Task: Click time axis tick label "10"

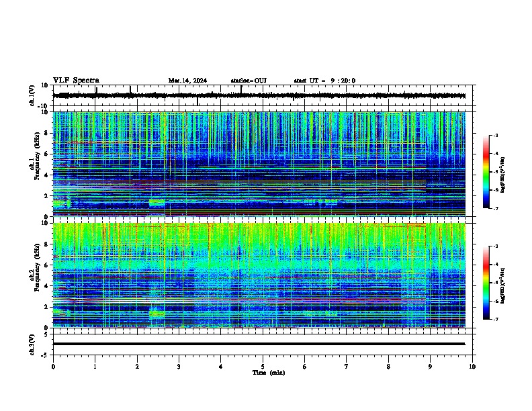Action: (x=472, y=367)
